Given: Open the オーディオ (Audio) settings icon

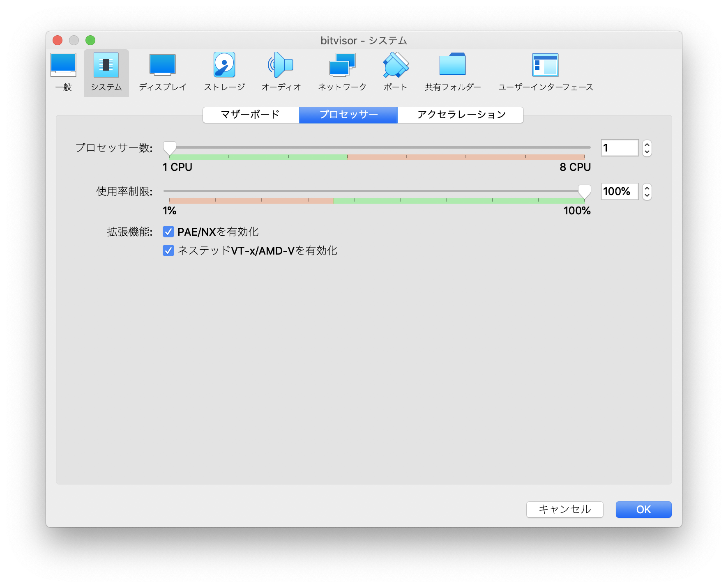Looking at the screenshot, I should point(281,66).
